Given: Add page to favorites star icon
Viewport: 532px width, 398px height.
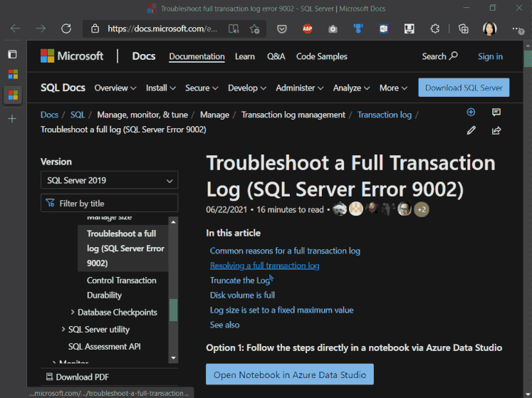Looking at the screenshot, I should point(254,29).
